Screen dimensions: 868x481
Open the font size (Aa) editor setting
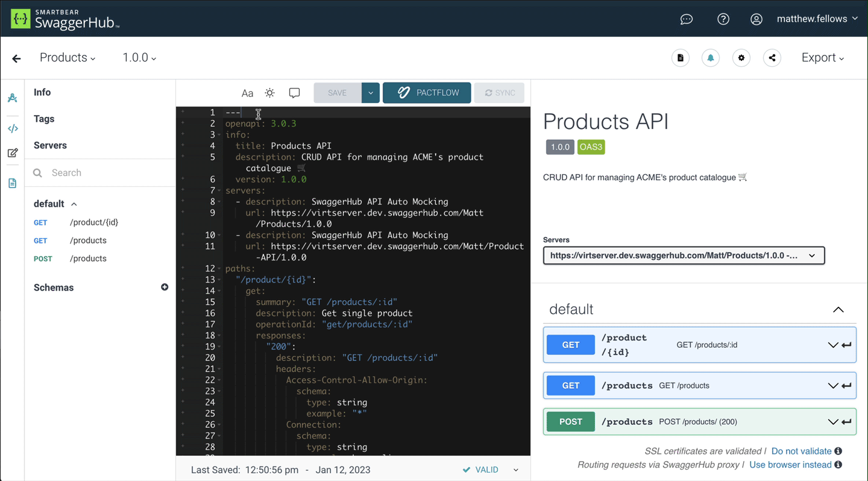(x=247, y=92)
